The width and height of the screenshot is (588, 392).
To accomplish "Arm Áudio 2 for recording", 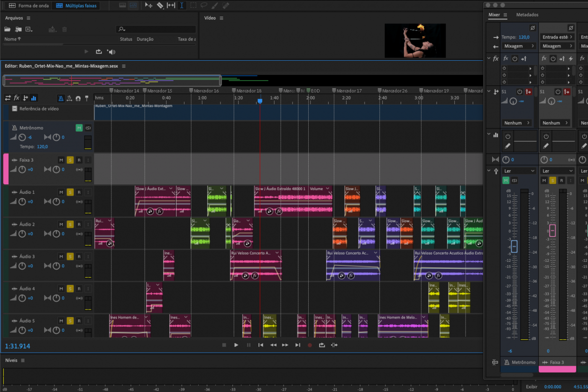I will click(78, 224).
